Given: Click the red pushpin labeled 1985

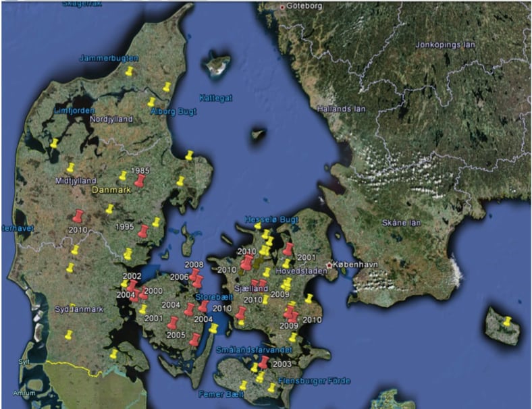Looking at the screenshot, I should point(140,181).
